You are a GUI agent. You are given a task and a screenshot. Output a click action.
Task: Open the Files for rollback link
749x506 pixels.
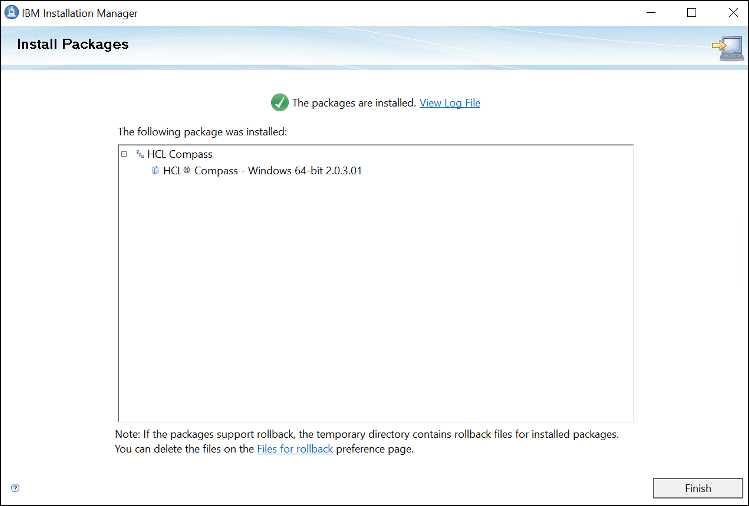pos(295,449)
